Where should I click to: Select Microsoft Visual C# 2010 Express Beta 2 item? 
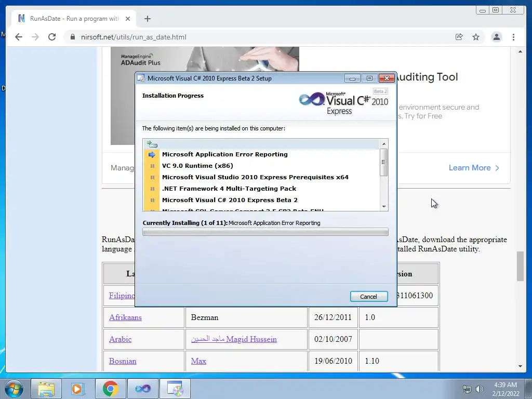click(230, 200)
